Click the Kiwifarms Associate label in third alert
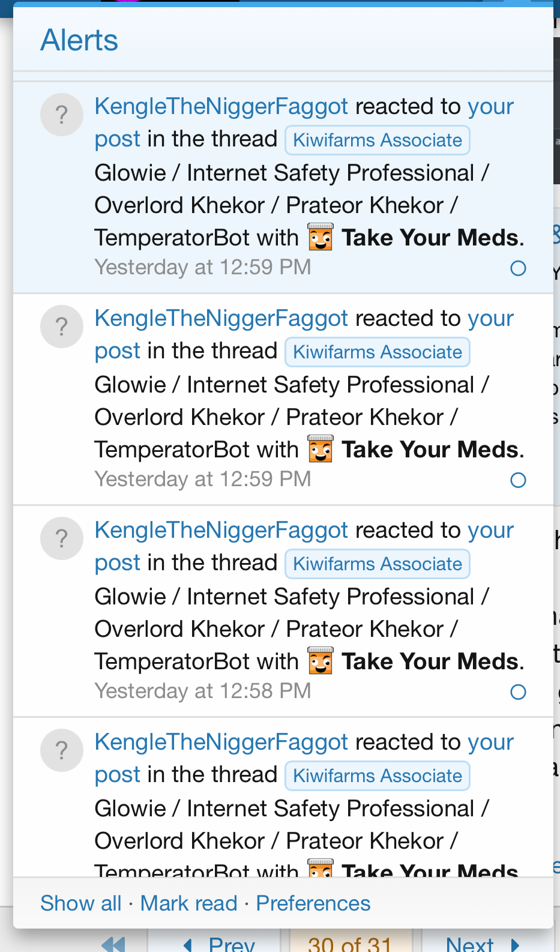Viewport: 560px width, 952px height. pos(378,564)
